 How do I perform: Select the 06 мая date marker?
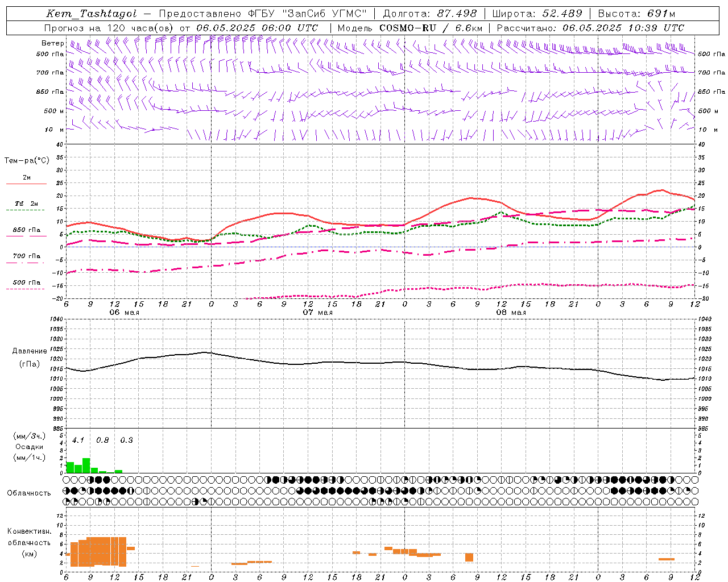[x=125, y=313]
